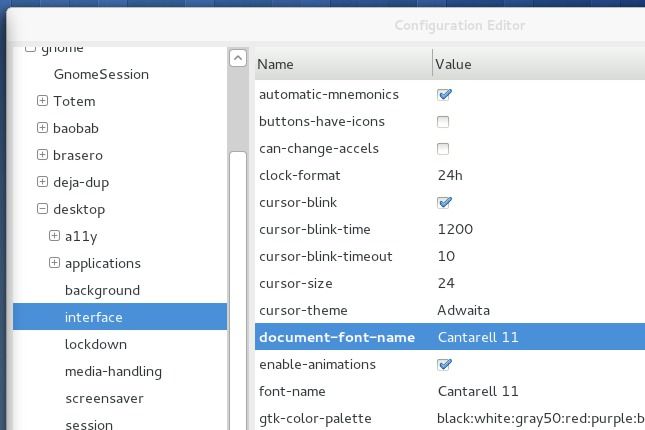Enable the can-change-accels checkbox
This screenshot has width=645, height=430.
443,149
